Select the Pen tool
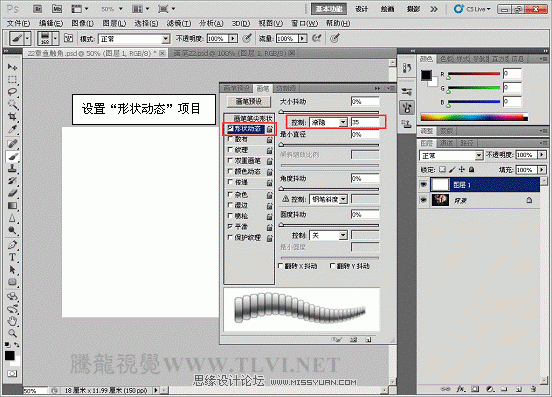 (x=12, y=245)
